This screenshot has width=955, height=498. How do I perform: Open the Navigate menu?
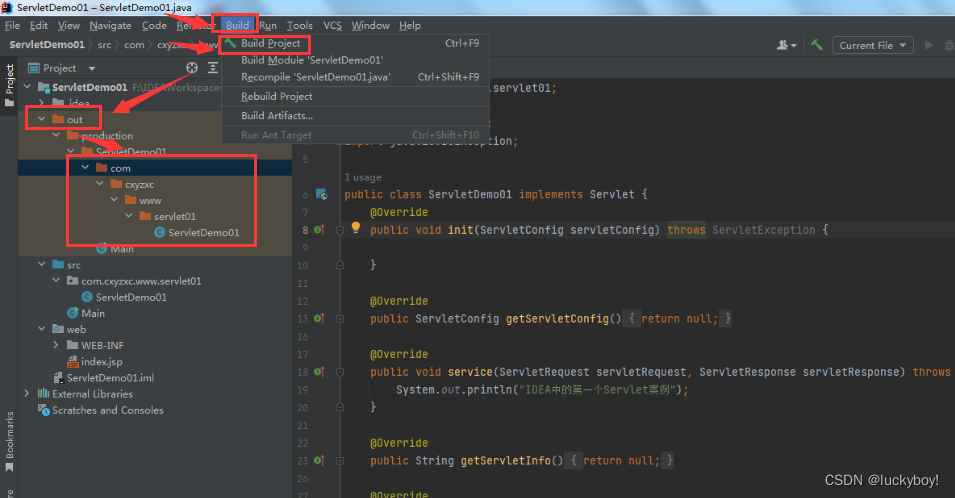click(110, 26)
